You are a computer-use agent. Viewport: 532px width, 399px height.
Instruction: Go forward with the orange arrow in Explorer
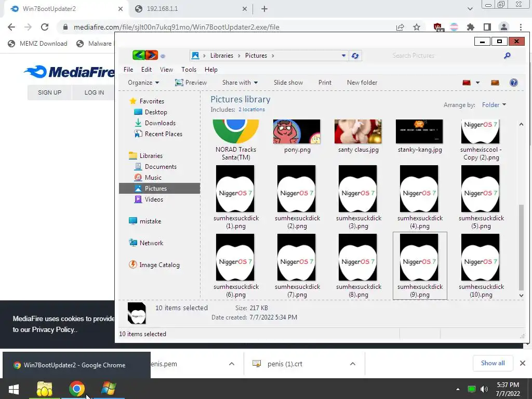152,55
